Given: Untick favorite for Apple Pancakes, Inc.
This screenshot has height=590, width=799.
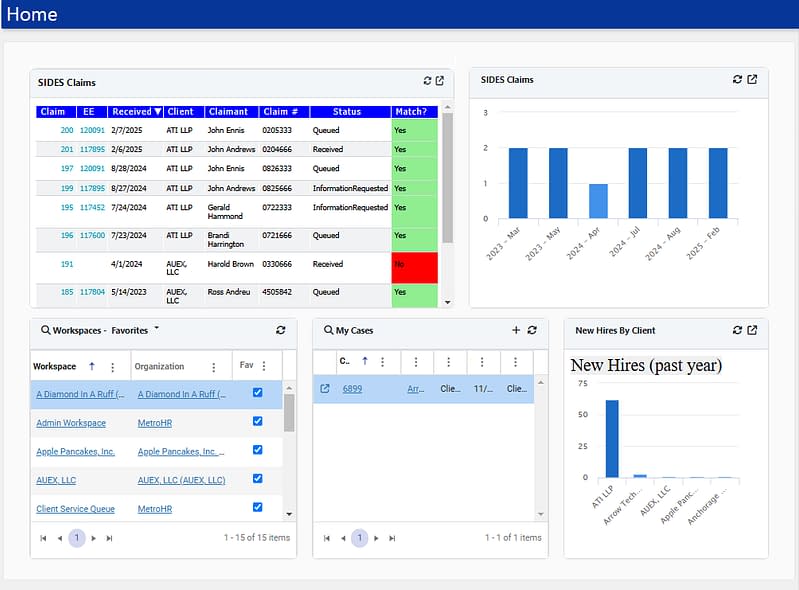Looking at the screenshot, I should 258,450.
